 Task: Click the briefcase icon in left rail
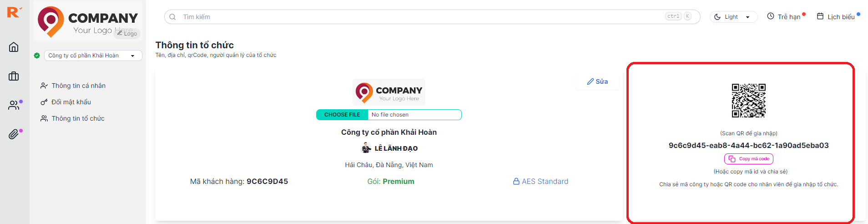pyautogui.click(x=14, y=76)
